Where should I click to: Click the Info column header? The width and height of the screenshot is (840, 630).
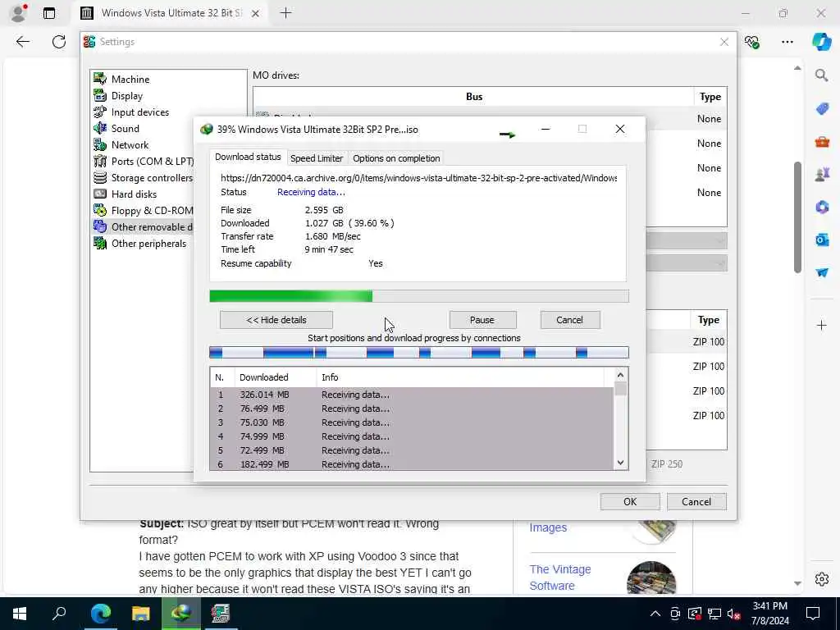(459, 377)
